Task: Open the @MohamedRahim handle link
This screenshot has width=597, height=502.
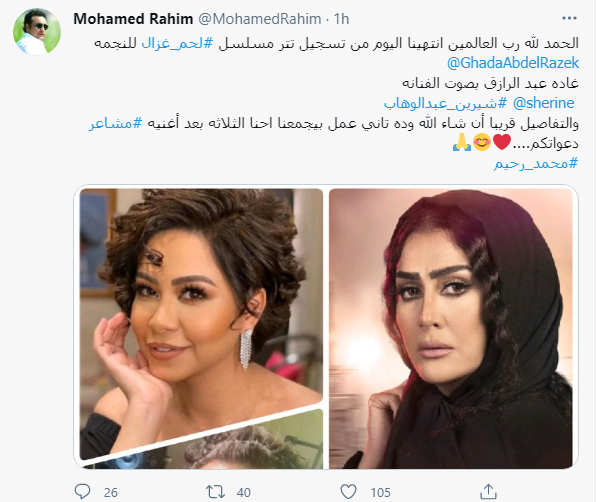Action: [260, 19]
